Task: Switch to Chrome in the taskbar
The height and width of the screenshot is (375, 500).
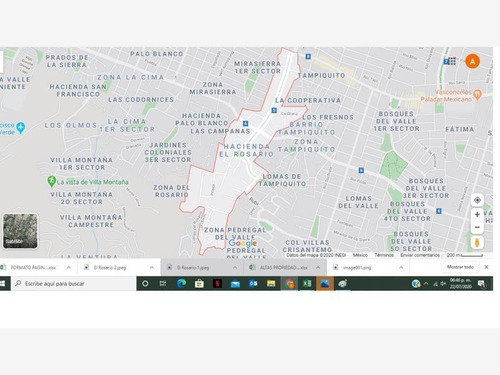Action: tap(289, 284)
